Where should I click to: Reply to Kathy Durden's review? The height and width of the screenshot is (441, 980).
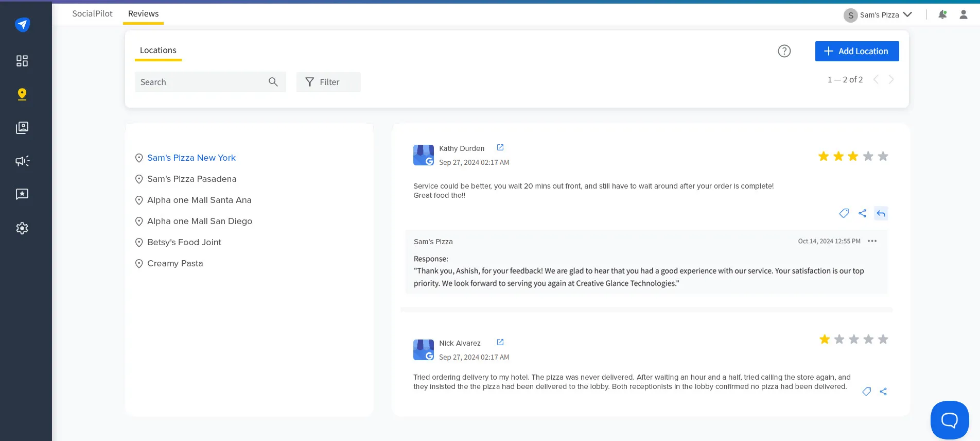click(x=881, y=213)
